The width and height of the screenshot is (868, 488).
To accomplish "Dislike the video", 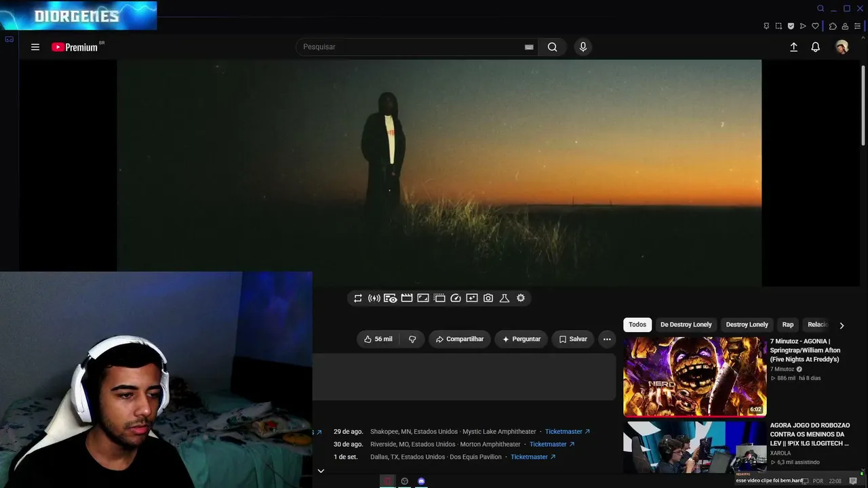I will [x=412, y=339].
